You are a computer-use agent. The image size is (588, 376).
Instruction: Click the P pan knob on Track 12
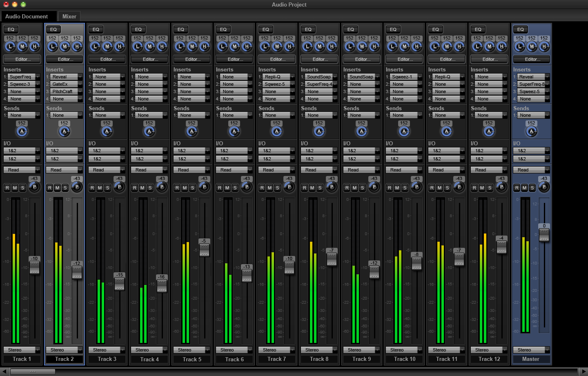(501, 187)
